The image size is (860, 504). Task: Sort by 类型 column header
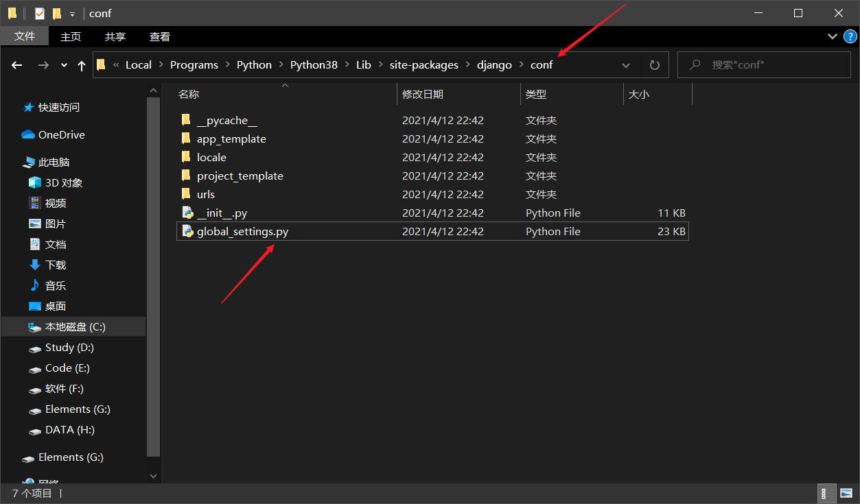click(x=536, y=95)
